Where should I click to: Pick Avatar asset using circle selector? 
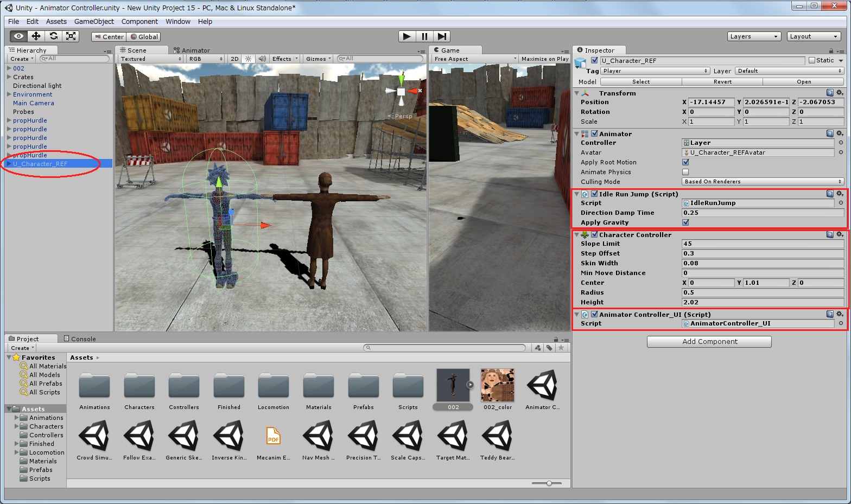coord(841,152)
